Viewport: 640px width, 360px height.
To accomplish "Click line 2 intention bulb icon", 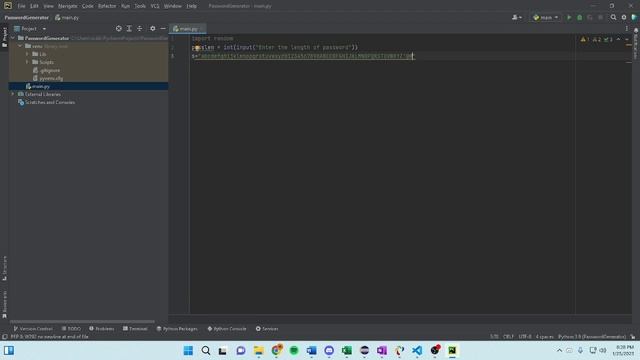I will tap(197, 47).
